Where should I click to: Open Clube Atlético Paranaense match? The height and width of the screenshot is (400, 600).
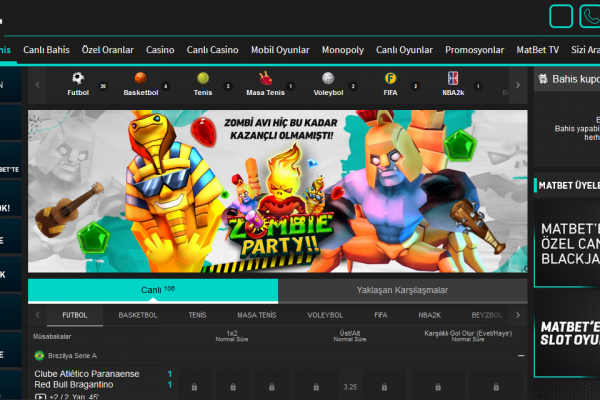point(87,374)
